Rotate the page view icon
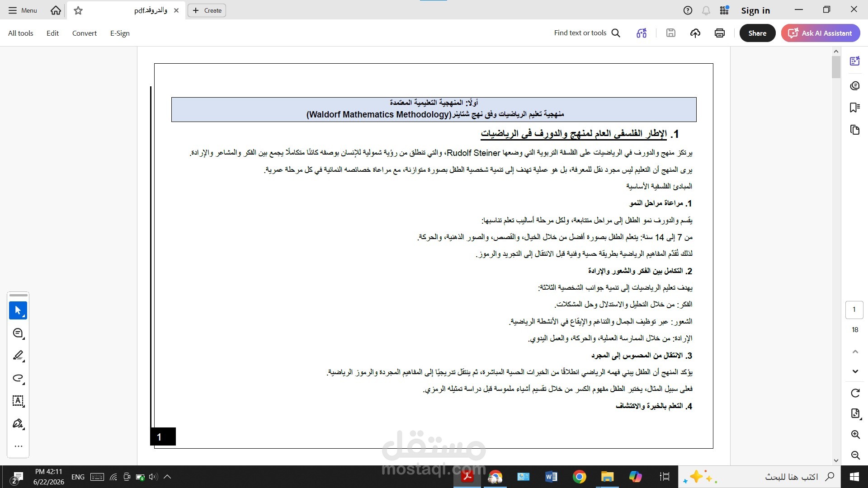The height and width of the screenshot is (488, 868). pyautogui.click(x=855, y=393)
